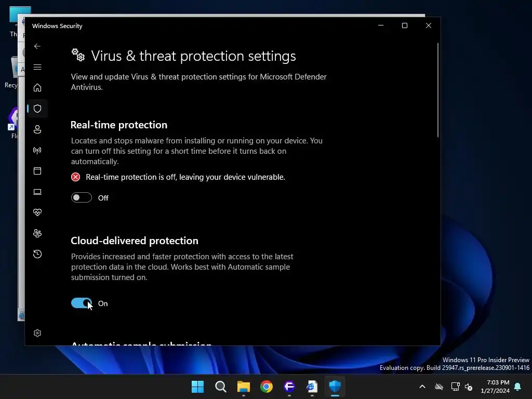The height and width of the screenshot is (399, 532).
Task: Turn off Cloud-delivered protection toggle
Action: click(x=82, y=303)
